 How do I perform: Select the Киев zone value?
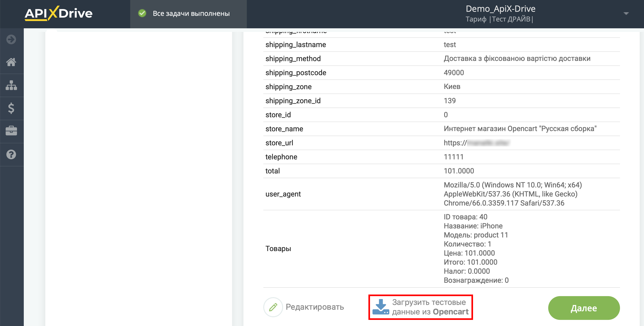(x=452, y=87)
